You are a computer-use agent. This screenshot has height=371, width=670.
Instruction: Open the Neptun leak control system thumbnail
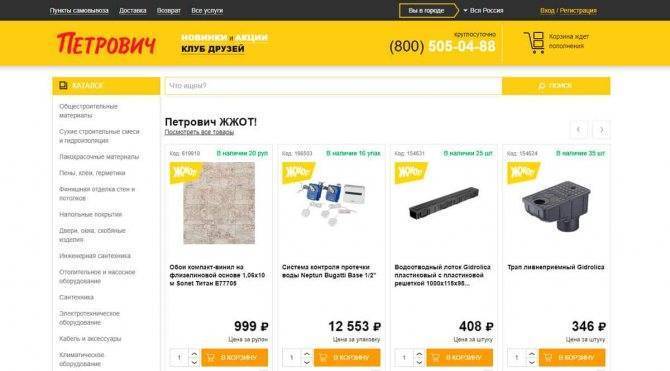tap(332, 203)
